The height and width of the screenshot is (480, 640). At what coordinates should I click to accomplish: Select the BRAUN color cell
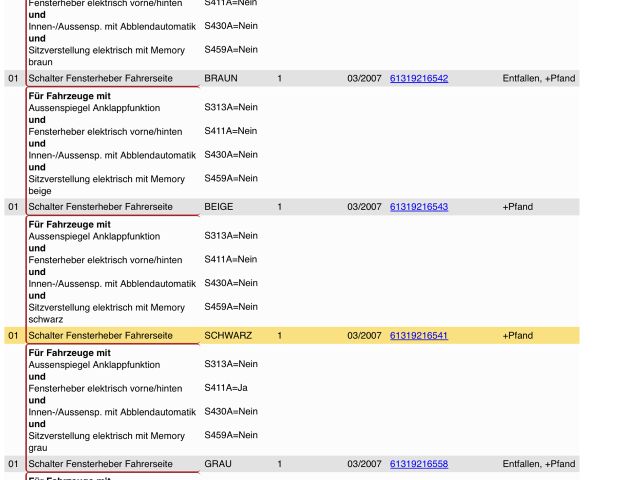[x=220, y=78]
